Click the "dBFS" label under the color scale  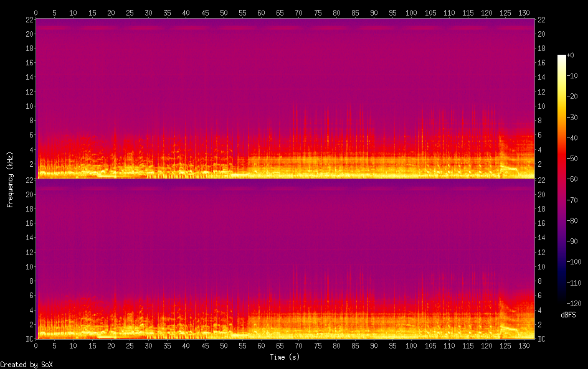[x=568, y=315]
